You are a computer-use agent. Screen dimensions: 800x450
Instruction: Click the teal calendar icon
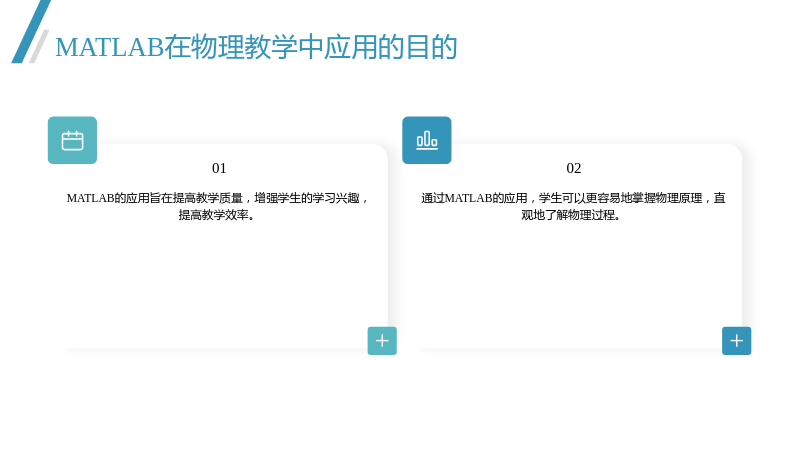pos(72,140)
